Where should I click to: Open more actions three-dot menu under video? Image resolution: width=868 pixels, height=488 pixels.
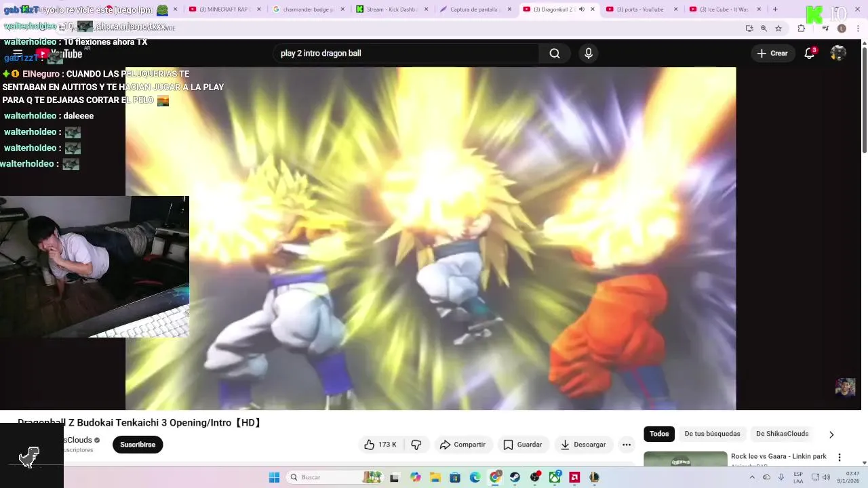(627, 445)
